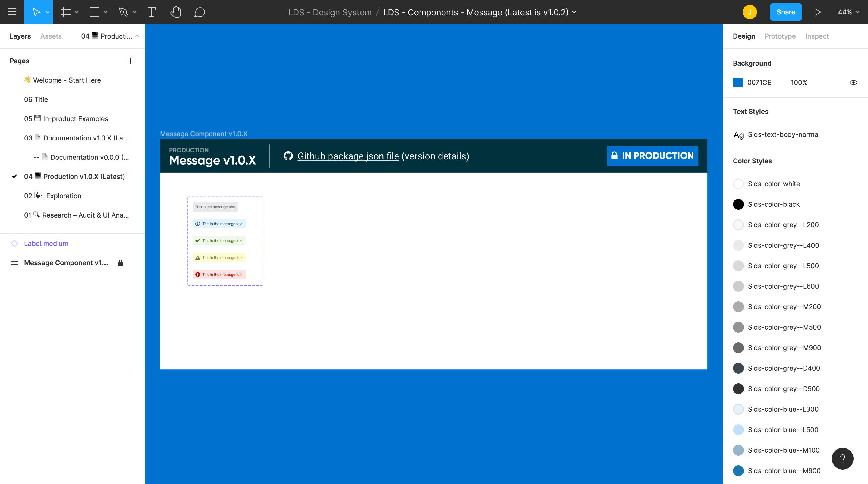Image resolution: width=868 pixels, height=484 pixels.
Task: Select the Move tool
Action: (x=36, y=12)
